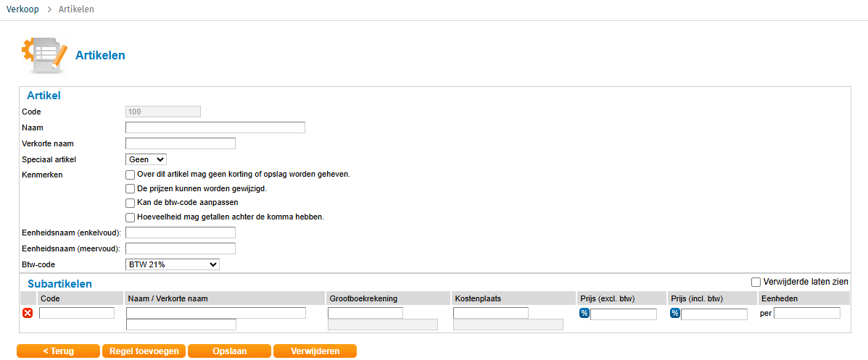Viewport: 868px width, 360px height.
Task: Check 'Over dit artikel mag geen korting' box
Action: (x=130, y=175)
